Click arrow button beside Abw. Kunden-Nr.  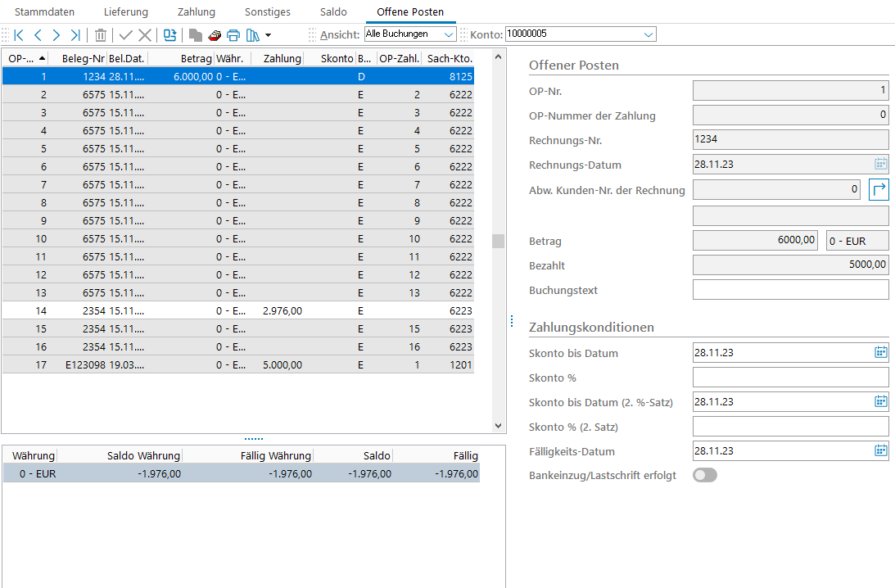[879, 190]
